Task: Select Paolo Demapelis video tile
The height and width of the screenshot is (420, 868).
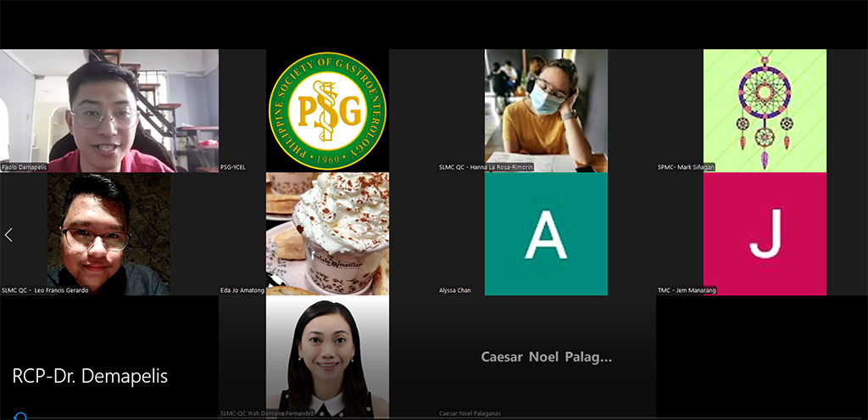Action: coord(109,111)
